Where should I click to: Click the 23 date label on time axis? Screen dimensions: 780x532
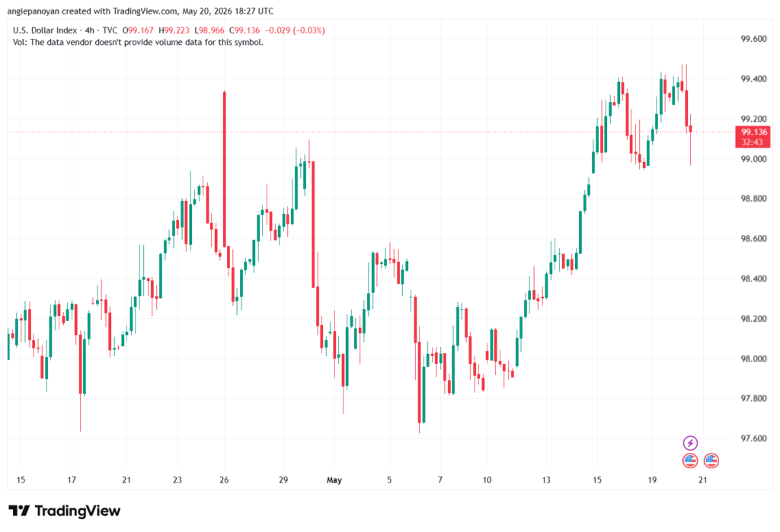[177, 479]
